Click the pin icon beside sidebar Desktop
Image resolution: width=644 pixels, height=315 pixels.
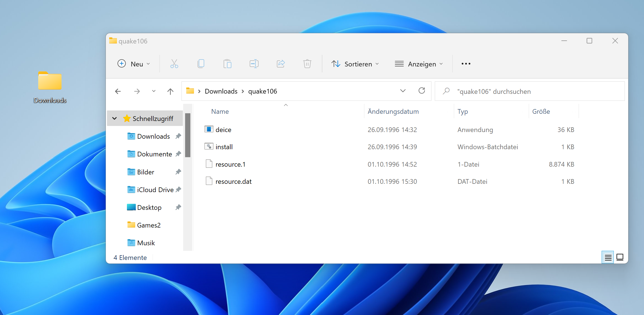click(178, 207)
